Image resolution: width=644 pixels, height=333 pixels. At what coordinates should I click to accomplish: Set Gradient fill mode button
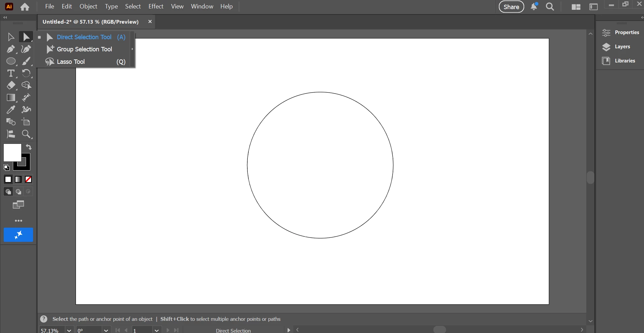coord(18,179)
